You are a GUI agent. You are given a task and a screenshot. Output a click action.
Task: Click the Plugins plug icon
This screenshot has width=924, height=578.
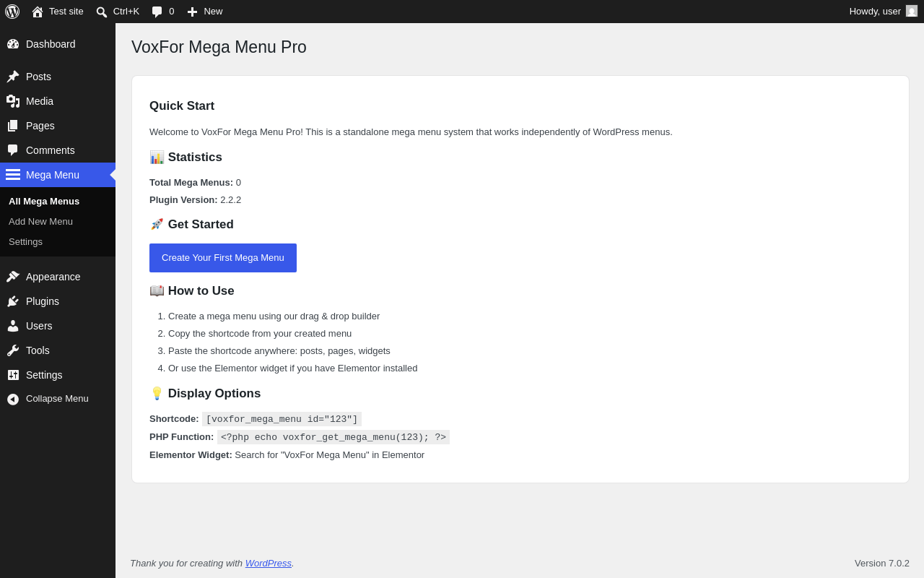coord(13,301)
